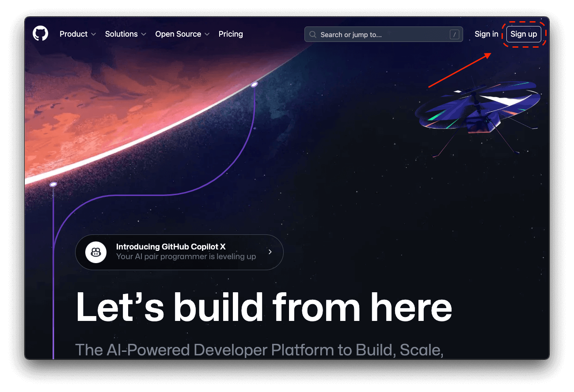This screenshot has height=392, width=574.
Task: Click the helicopter drone illustration
Action: click(x=478, y=113)
